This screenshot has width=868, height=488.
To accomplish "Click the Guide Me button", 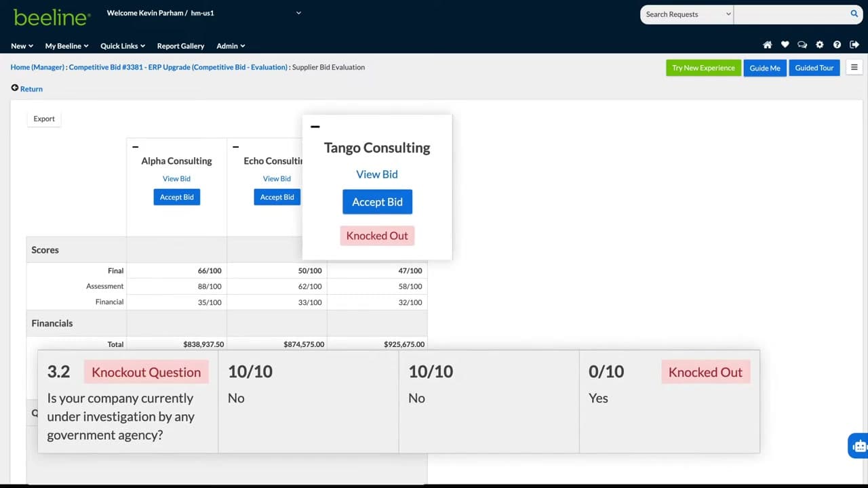I will pyautogui.click(x=765, y=68).
